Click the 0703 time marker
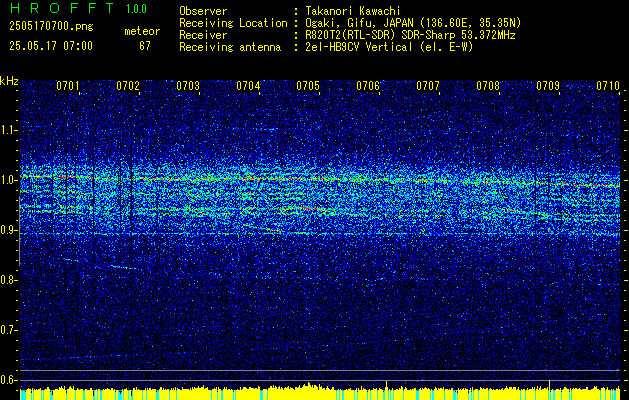The width and height of the screenshot is (629, 400). 188,86
